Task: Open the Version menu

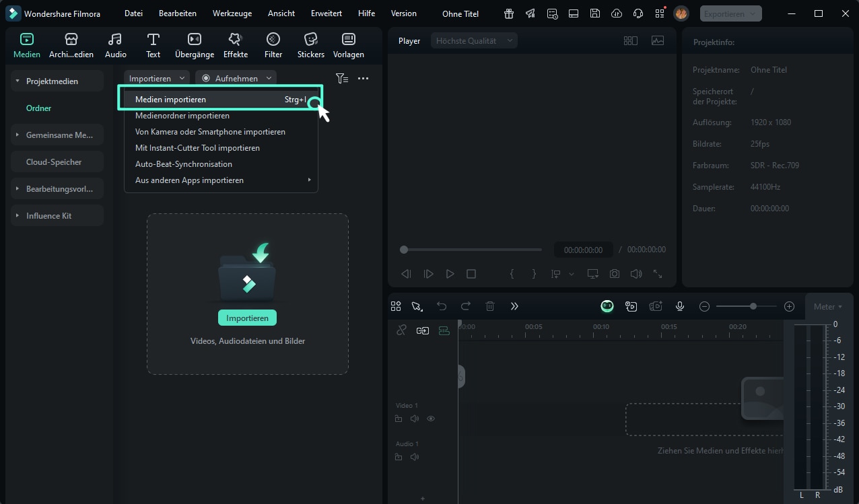Action: pos(404,13)
